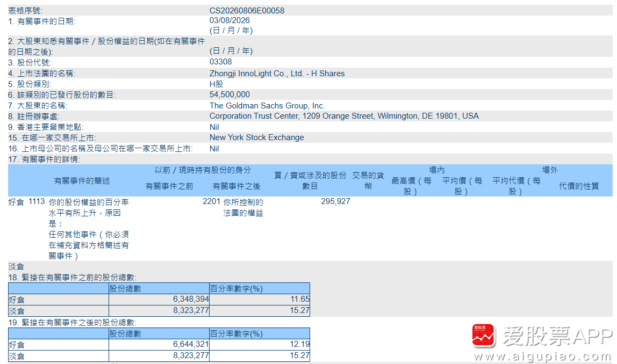Select stock code 03308

pos(221,62)
